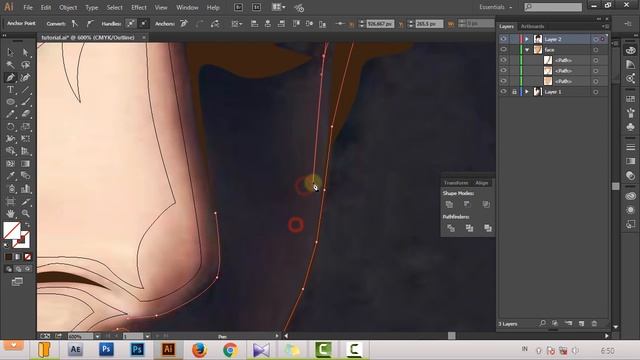Open the Arrange Documents dropdown

[x=279, y=7]
